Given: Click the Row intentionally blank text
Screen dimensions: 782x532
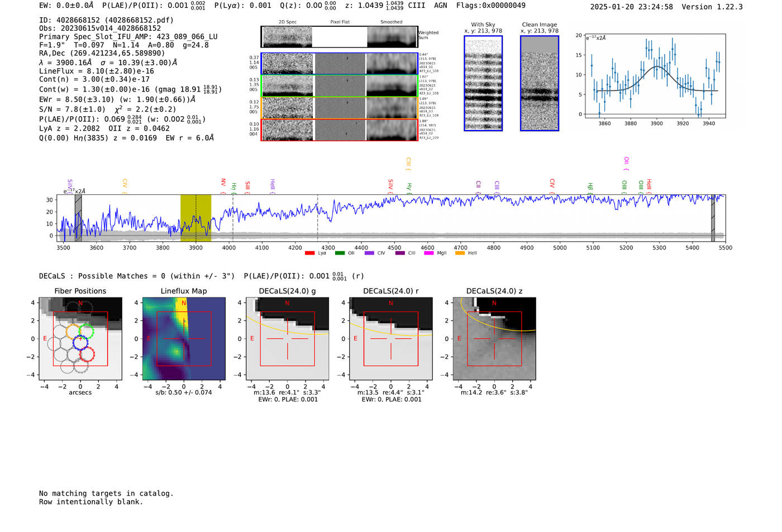Looking at the screenshot, I should [x=91, y=502].
